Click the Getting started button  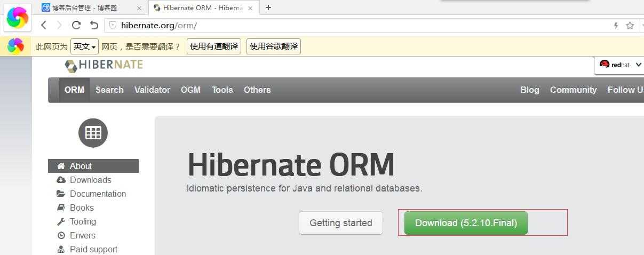pos(341,223)
